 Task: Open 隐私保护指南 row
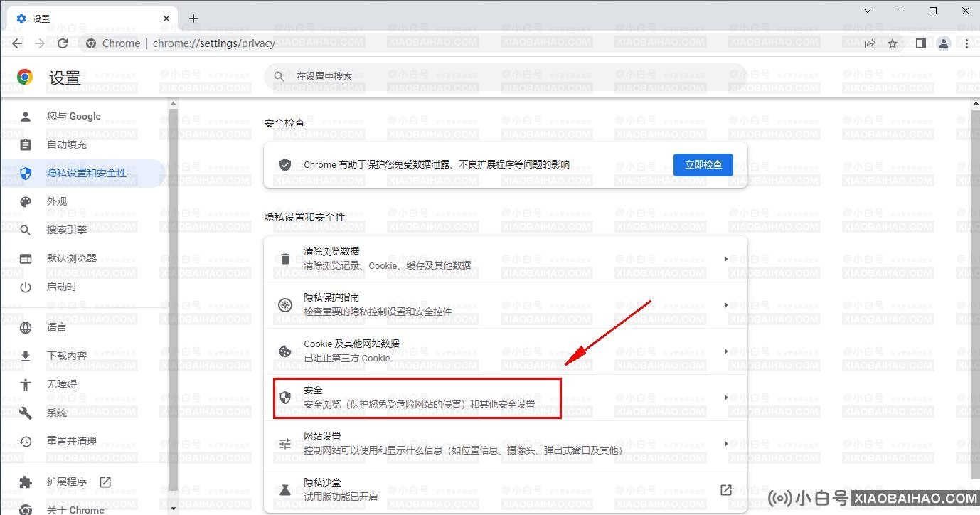coord(505,305)
